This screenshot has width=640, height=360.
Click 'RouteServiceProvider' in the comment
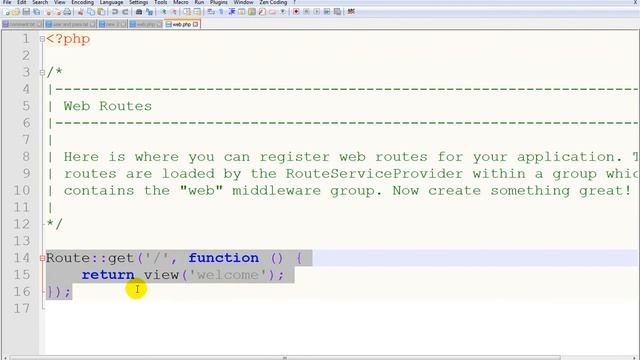374,174
